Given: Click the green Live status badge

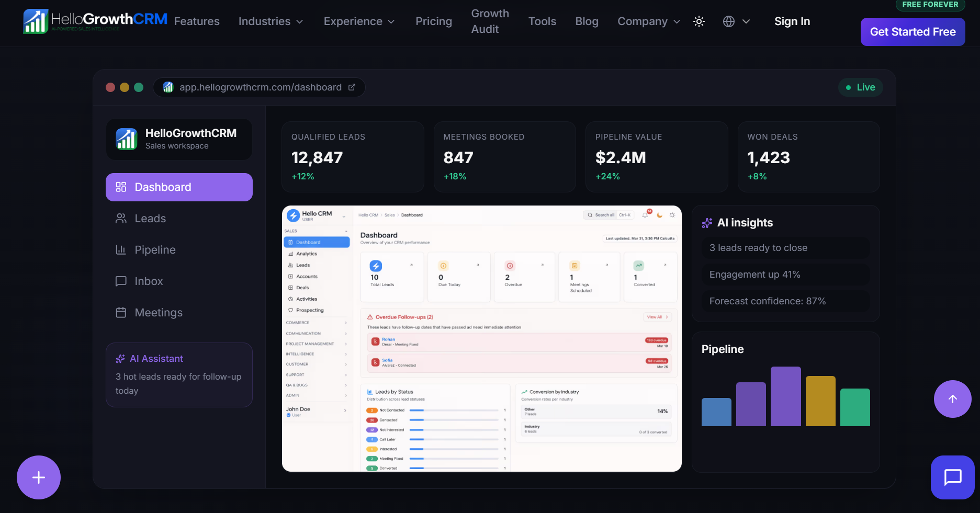Looking at the screenshot, I should [x=861, y=87].
